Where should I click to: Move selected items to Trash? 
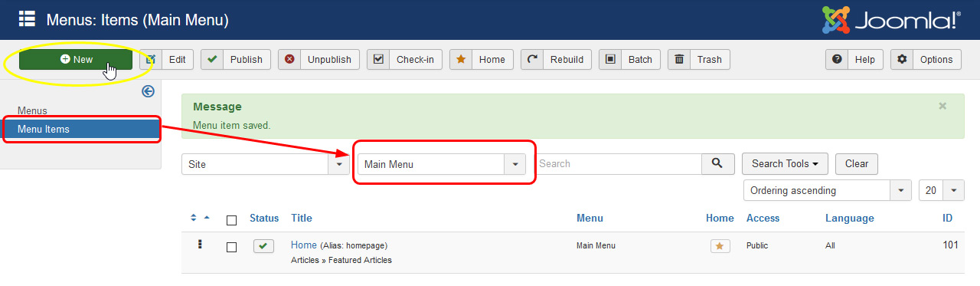click(x=698, y=59)
